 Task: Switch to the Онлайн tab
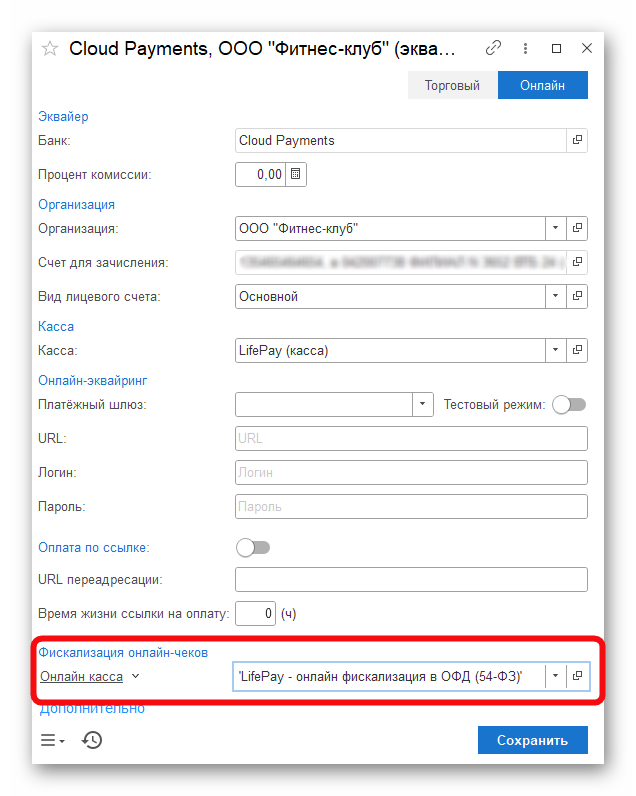(x=543, y=85)
